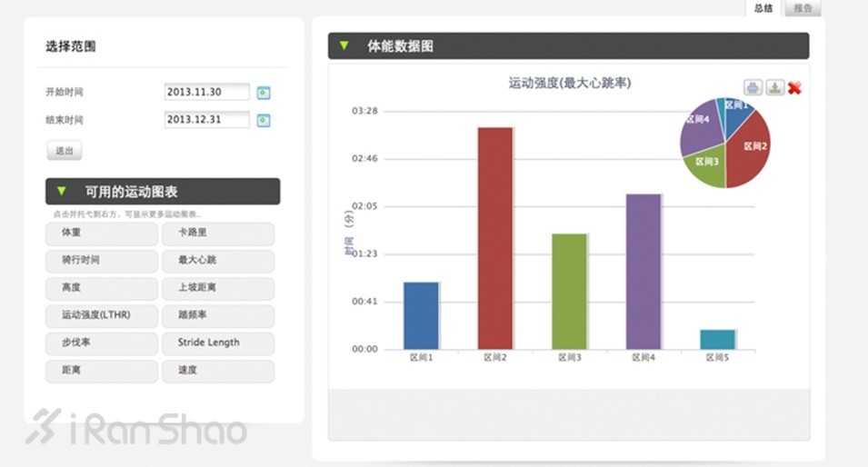Screen dimensions: 868x467
Task: Select the 总结 tab
Action: pos(763,8)
